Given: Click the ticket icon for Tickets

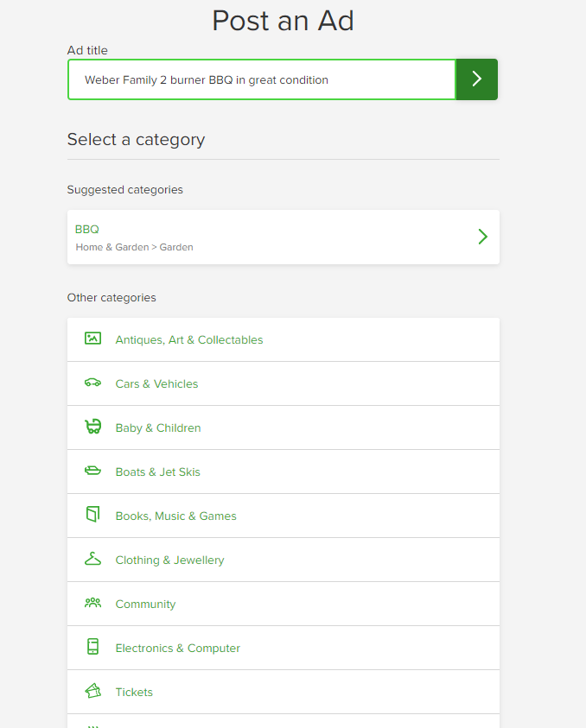Looking at the screenshot, I should pyautogui.click(x=93, y=691).
